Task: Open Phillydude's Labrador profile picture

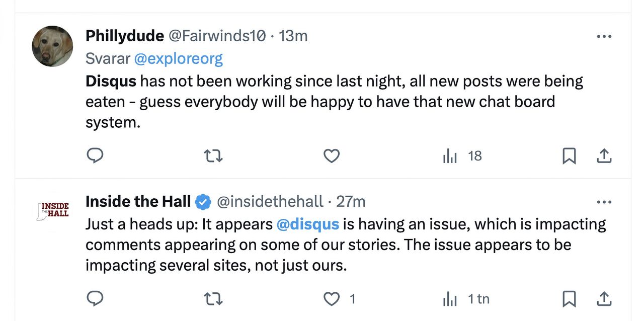Action: point(52,46)
